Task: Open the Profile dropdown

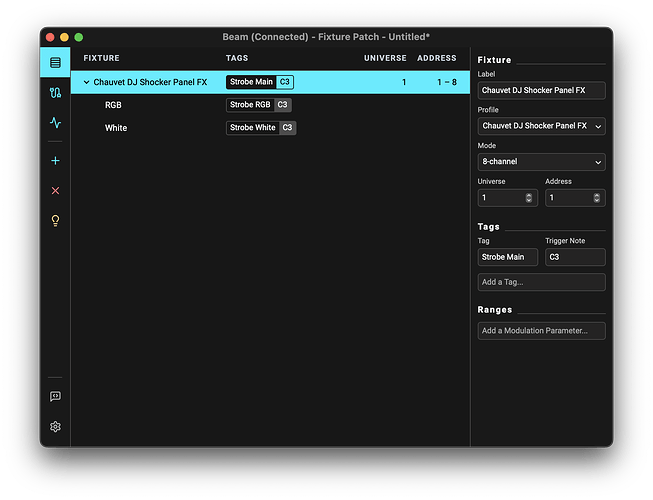Action: [541, 126]
